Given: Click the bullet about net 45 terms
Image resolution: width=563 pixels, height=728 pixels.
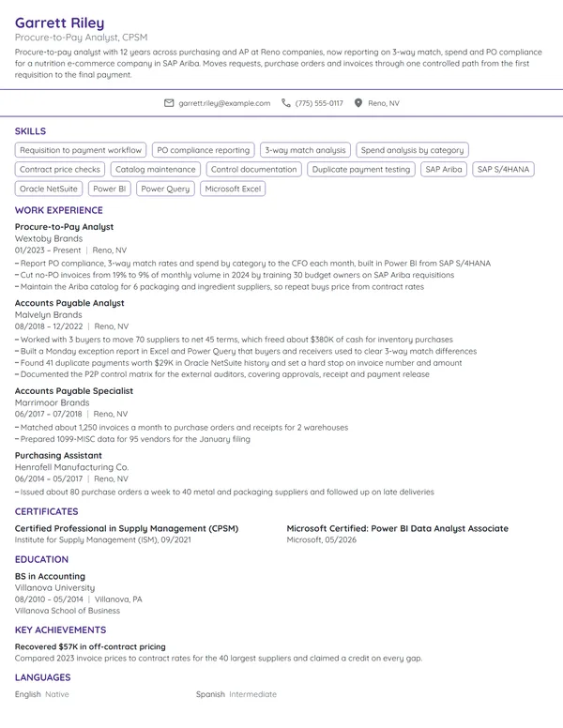Looking at the screenshot, I should click(x=234, y=340).
